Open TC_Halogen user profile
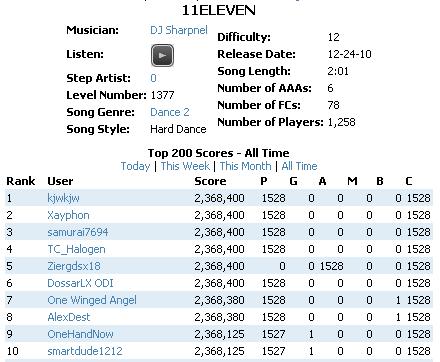Viewport: 440px width, 362px height. [x=76, y=249]
